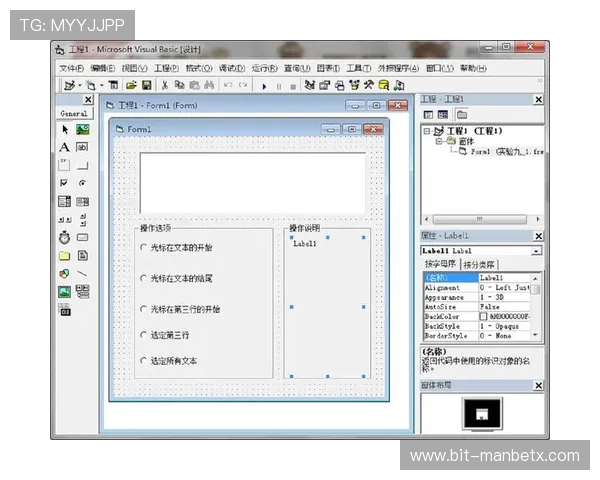Open the 编辑(E) menu
Image resolution: width=600 pixels, height=480 pixels.
coord(103,69)
